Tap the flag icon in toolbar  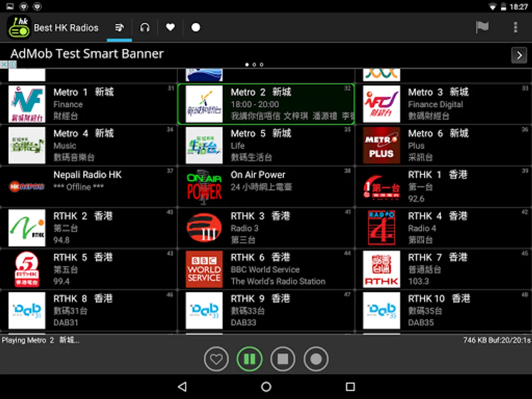482,27
